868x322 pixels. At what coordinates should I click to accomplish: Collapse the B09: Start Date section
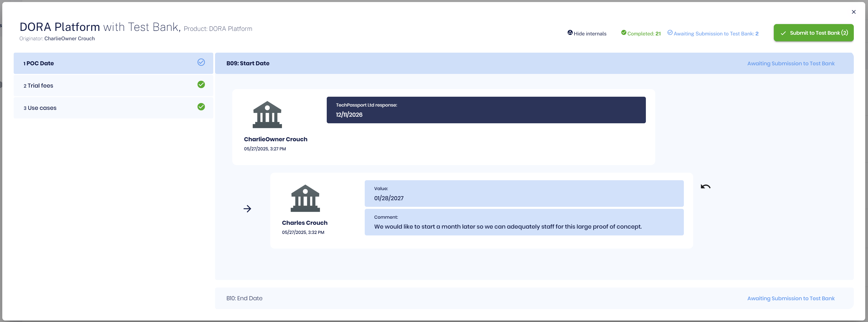(x=248, y=63)
